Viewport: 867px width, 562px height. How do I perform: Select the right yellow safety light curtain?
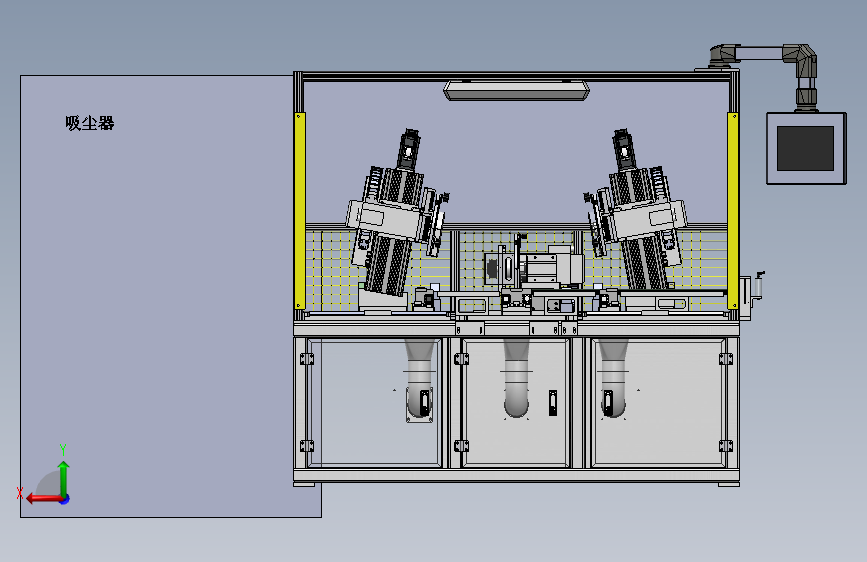pyautogui.click(x=733, y=211)
